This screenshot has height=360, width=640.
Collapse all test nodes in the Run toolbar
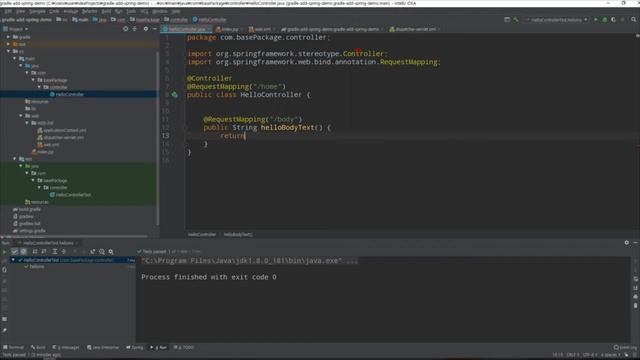click(x=64, y=252)
